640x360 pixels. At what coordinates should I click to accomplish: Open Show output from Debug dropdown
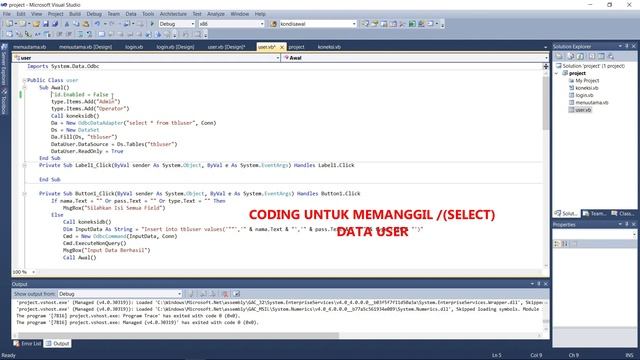pos(179,294)
